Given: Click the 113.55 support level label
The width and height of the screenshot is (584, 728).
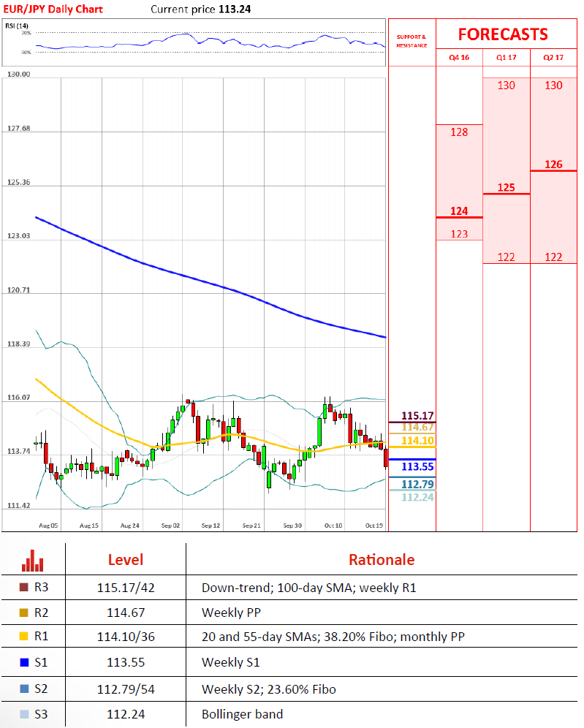Looking at the screenshot, I should coord(417,466).
